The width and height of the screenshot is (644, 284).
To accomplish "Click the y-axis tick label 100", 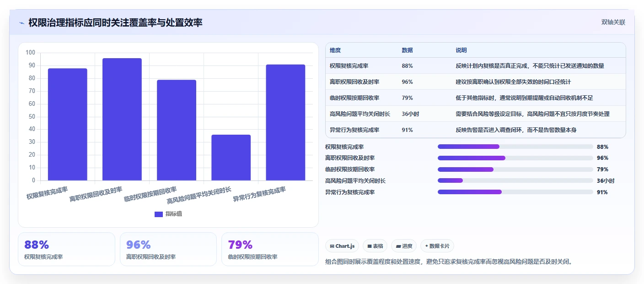I will point(30,53).
